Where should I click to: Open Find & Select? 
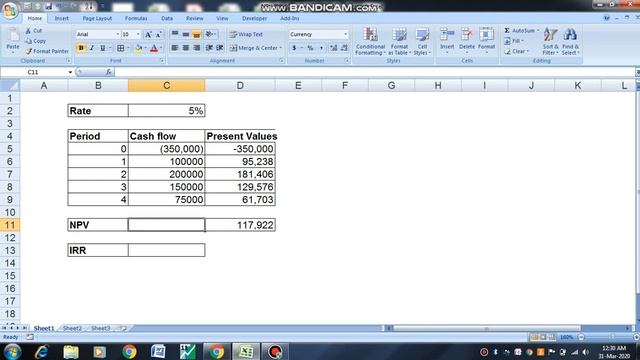click(570, 41)
